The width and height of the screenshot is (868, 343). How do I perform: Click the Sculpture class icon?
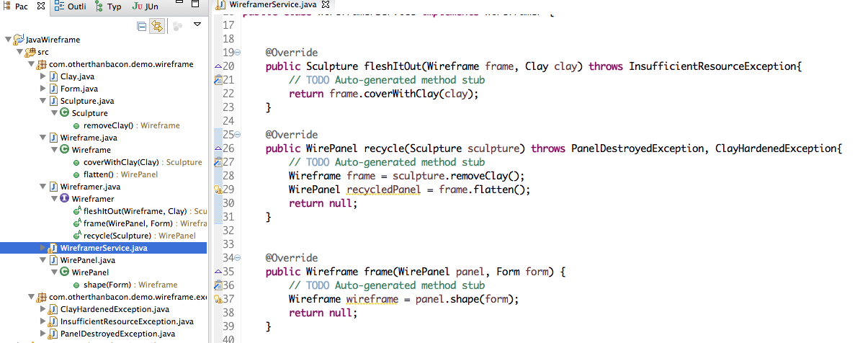tap(65, 113)
